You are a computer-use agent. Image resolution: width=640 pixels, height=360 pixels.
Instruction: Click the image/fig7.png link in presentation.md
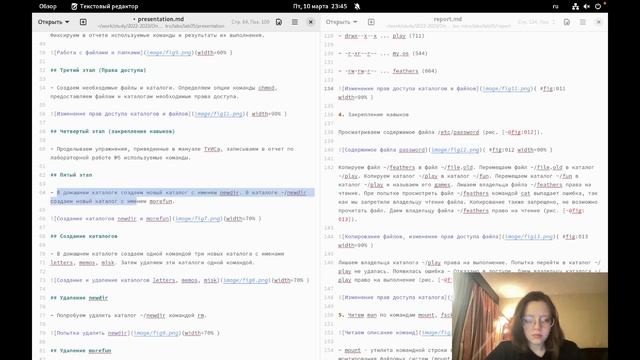pyautogui.click(x=198, y=219)
